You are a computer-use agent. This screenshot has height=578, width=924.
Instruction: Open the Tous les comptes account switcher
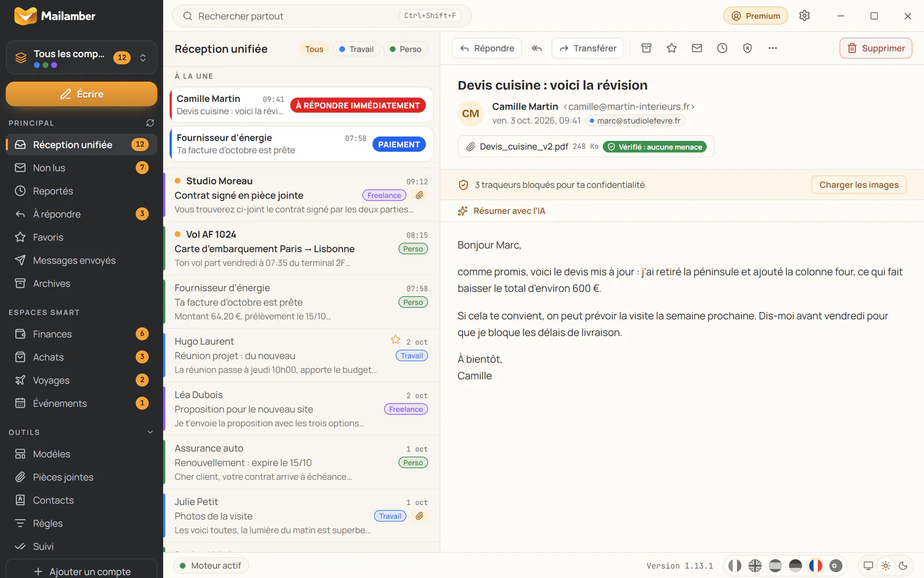click(x=81, y=57)
